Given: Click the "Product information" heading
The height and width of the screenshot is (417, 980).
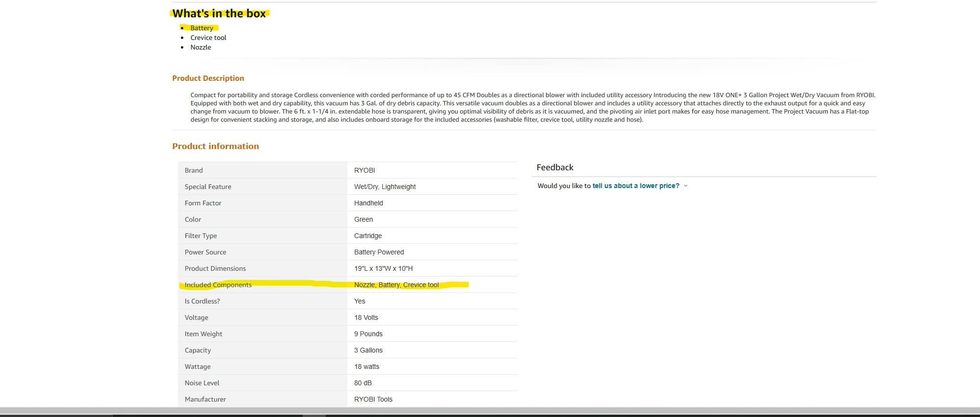Looking at the screenshot, I should [216, 146].
